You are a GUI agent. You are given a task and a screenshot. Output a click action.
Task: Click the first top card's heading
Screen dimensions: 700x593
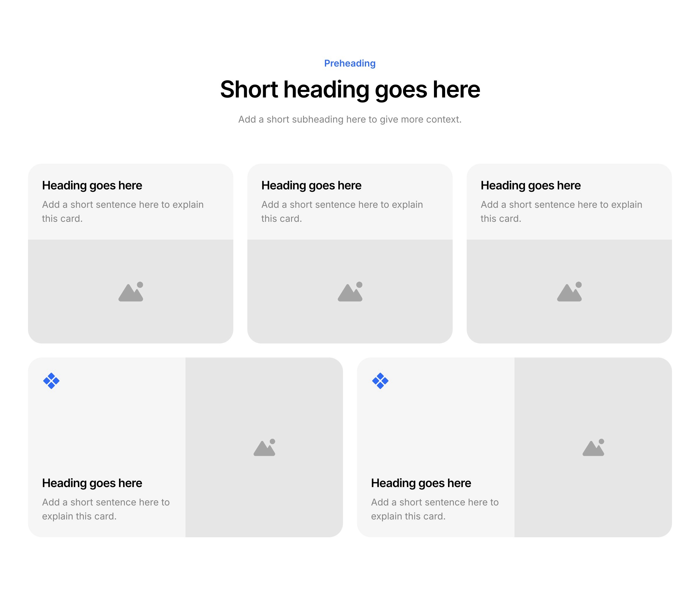pyautogui.click(x=92, y=186)
